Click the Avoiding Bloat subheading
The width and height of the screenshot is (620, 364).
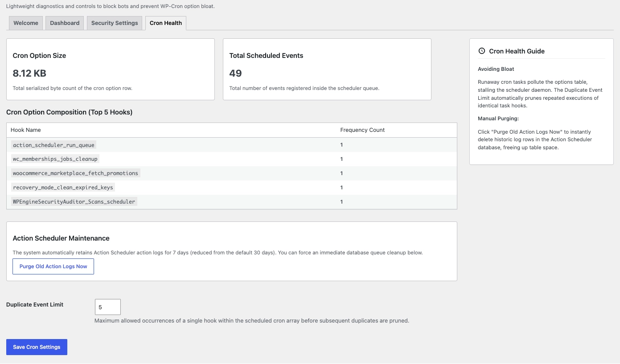(x=496, y=69)
